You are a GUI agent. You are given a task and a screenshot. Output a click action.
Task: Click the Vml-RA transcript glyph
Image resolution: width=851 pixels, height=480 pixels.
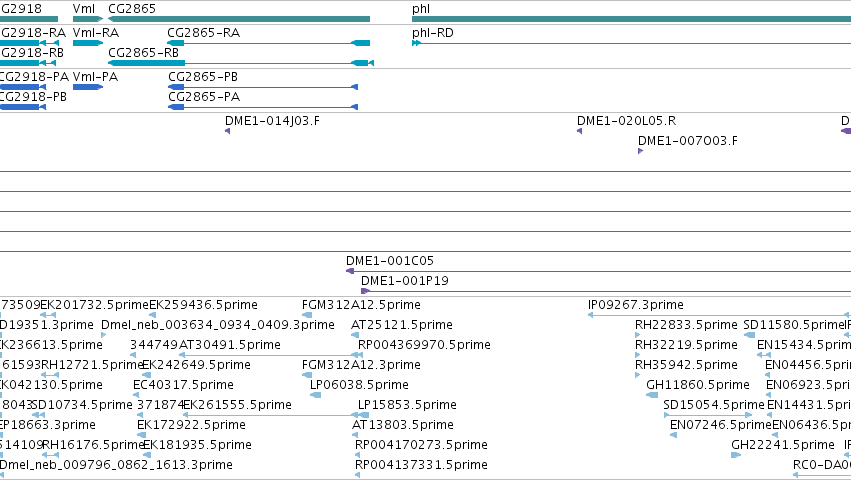pyautogui.click(x=88, y=43)
